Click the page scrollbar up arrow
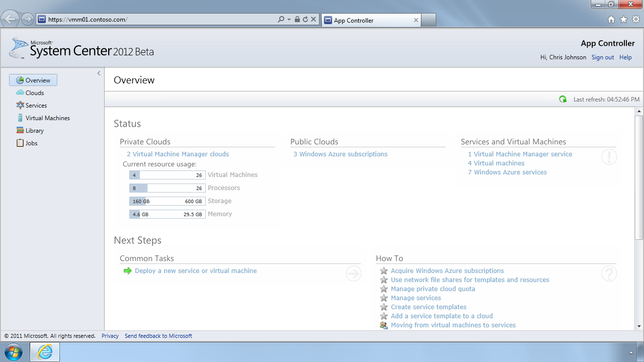This screenshot has height=362, width=644. click(639, 111)
